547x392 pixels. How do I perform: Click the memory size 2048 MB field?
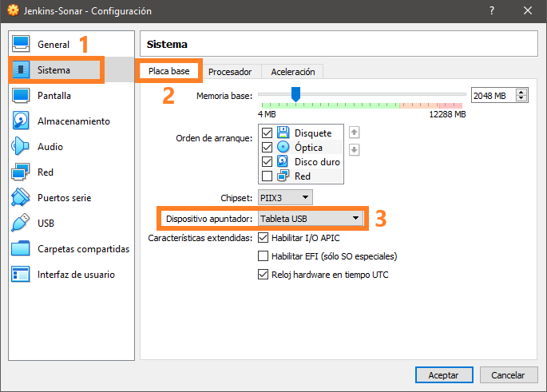coord(493,96)
